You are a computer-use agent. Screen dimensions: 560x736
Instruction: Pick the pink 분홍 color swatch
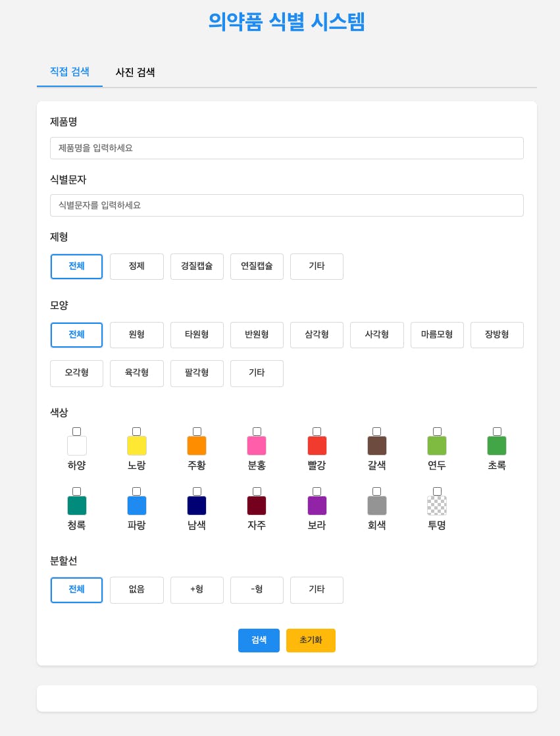point(257,446)
